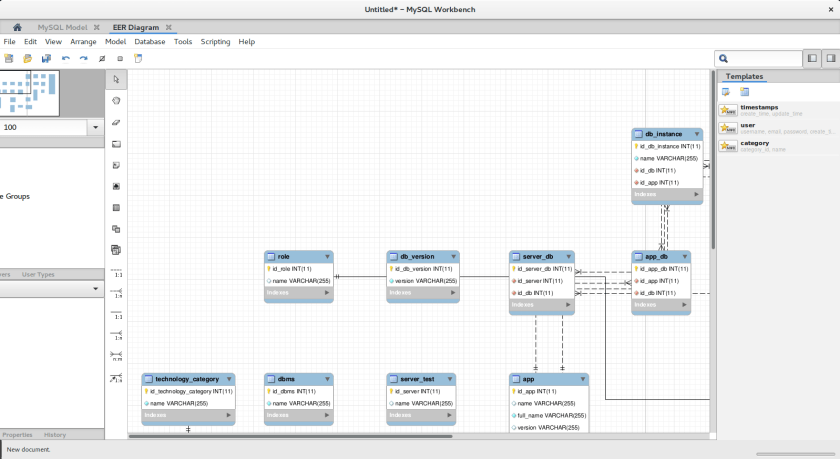The width and height of the screenshot is (840, 459).
Task: Collapse the db_version table via title arrow
Action: point(453,257)
